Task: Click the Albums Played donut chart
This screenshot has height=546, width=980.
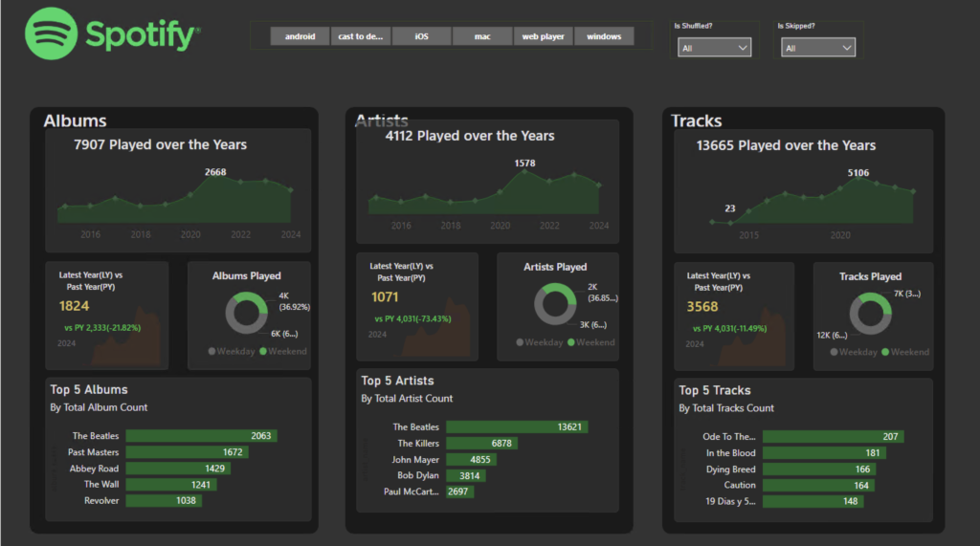Action: 248,313
